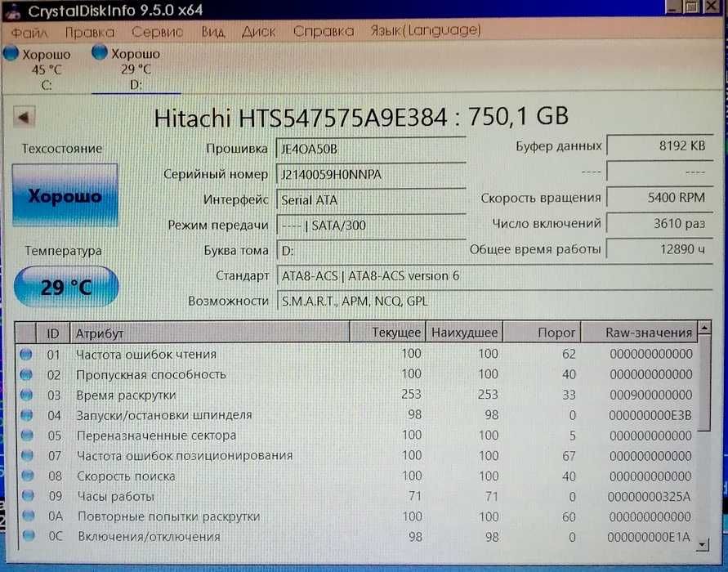The image size is (728, 572).
Task: Click status dot of attribute 0C
Action: pos(29,536)
